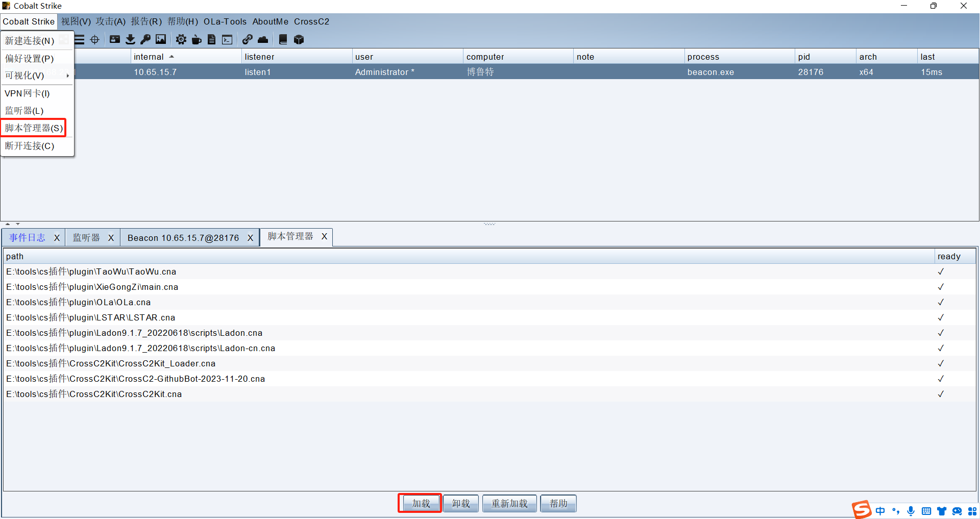Click the 加载 load button
This screenshot has width=980, height=519.
[421, 504]
